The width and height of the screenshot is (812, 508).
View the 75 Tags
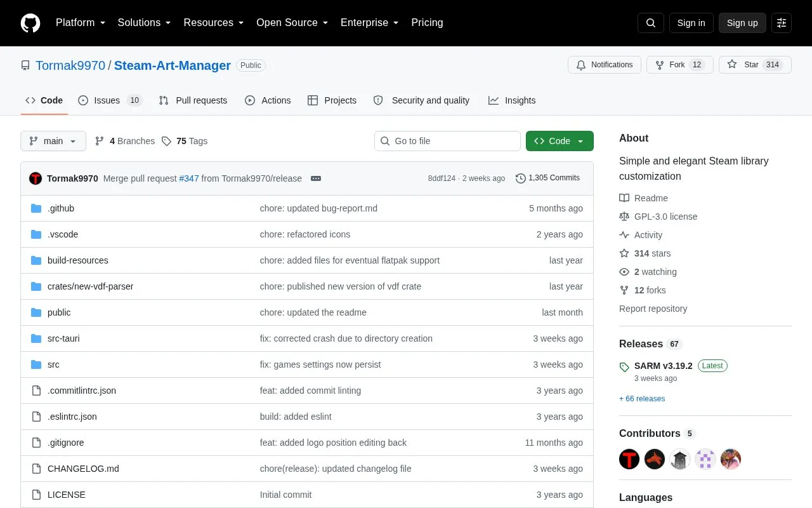click(x=185, y=141)
